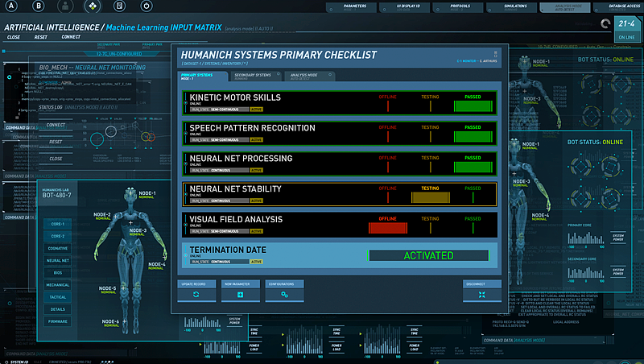
Task: Open Kinetic Motor Skills RUN_STATE field
Action: tap(219, 110)
